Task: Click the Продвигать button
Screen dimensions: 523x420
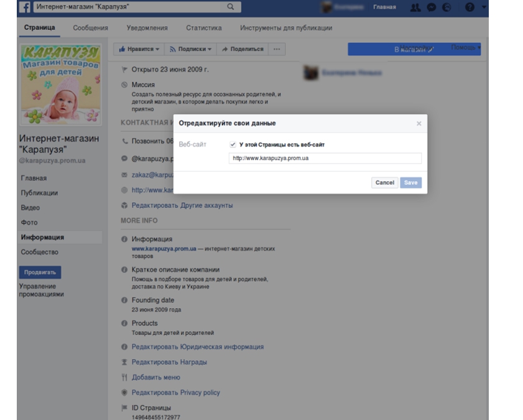Action: click(40, 272)
